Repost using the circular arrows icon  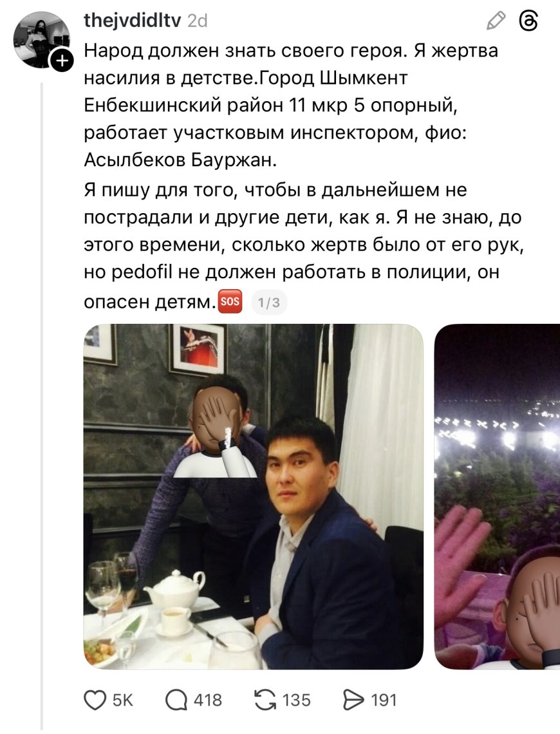tap(265, 700)
